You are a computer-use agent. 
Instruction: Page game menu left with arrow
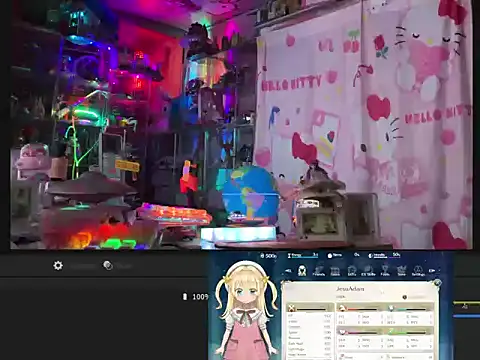tap(289, 271)
